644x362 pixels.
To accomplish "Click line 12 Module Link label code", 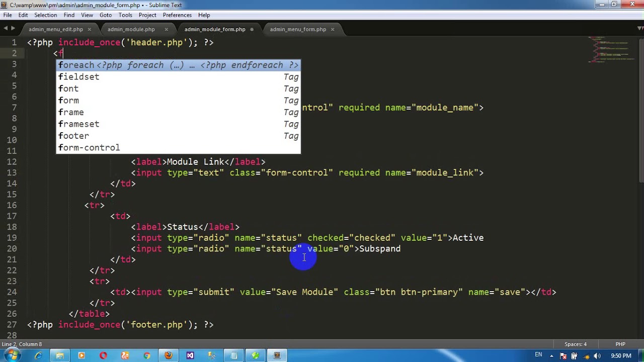I will [198, 162].
